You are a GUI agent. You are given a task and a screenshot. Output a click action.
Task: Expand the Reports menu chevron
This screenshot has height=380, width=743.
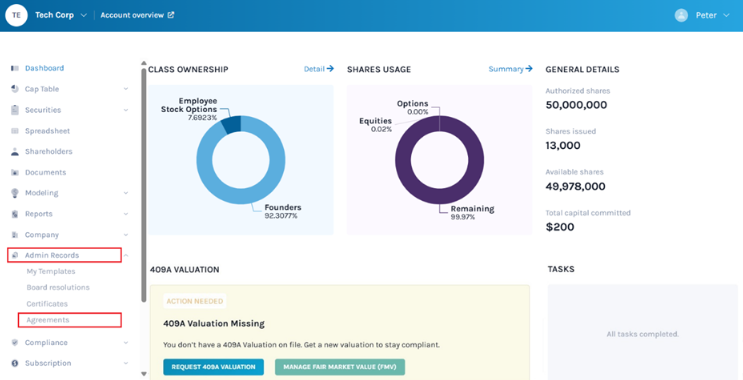(x=126, y=214)
